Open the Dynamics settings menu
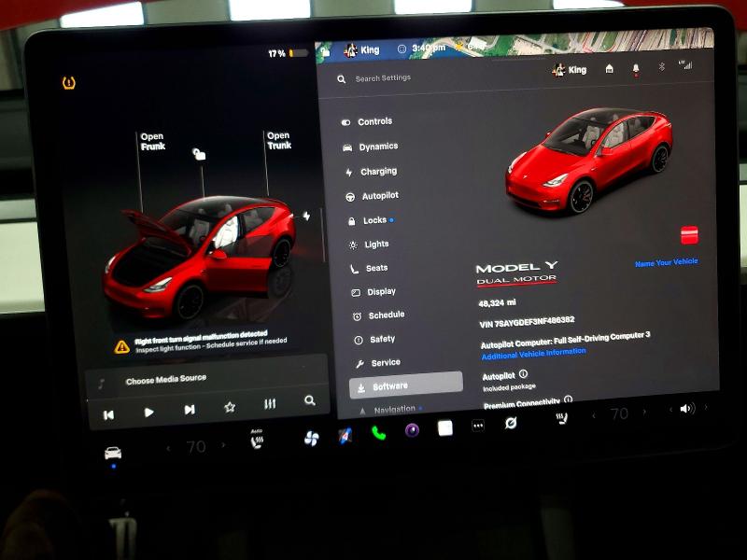The width and height of the screenshot is (747, 560). 371,147
